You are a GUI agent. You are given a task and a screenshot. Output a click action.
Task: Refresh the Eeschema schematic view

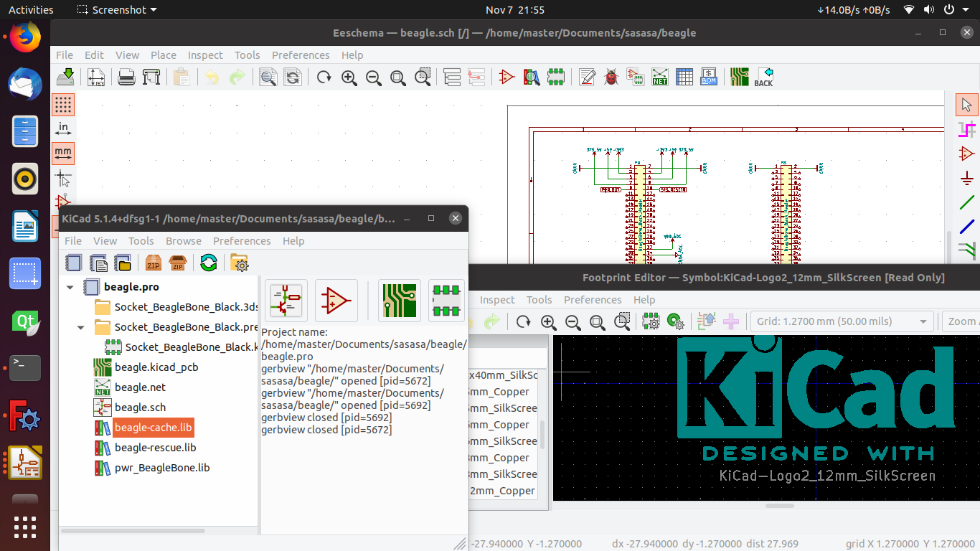[x=324, y=77]
